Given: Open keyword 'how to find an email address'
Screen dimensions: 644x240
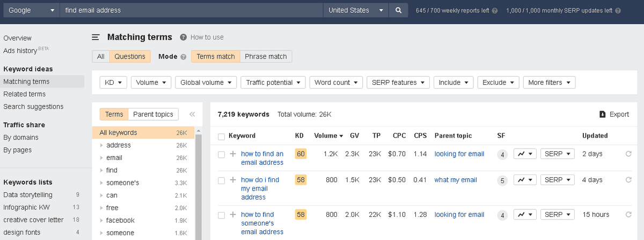Looking at the screenshot, I should pyautogui.click(x=262, y=158).
